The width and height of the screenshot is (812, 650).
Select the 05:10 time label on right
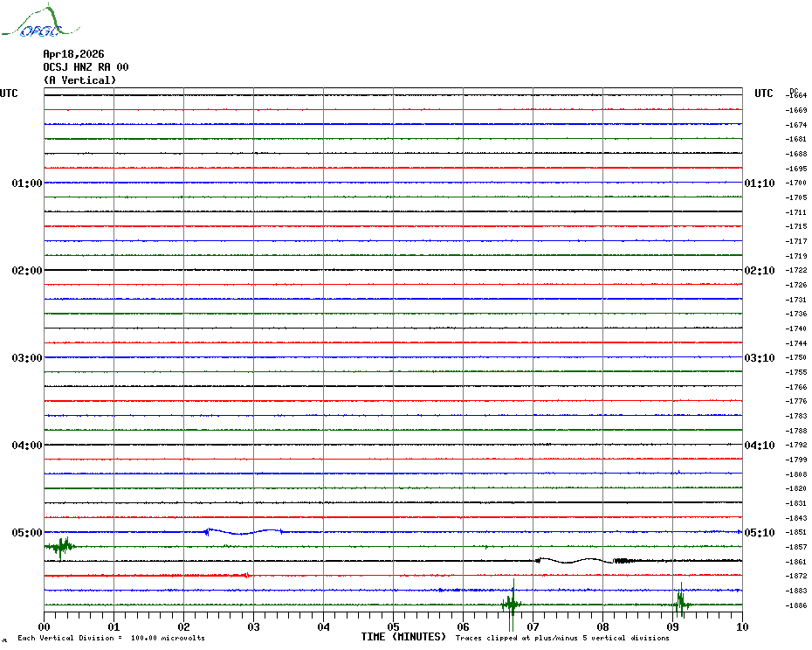tap(758, 533)
